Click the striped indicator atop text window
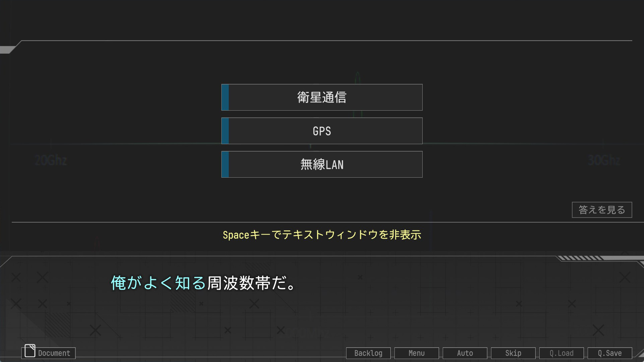The image size is (644, 362). tap(580, 258)
